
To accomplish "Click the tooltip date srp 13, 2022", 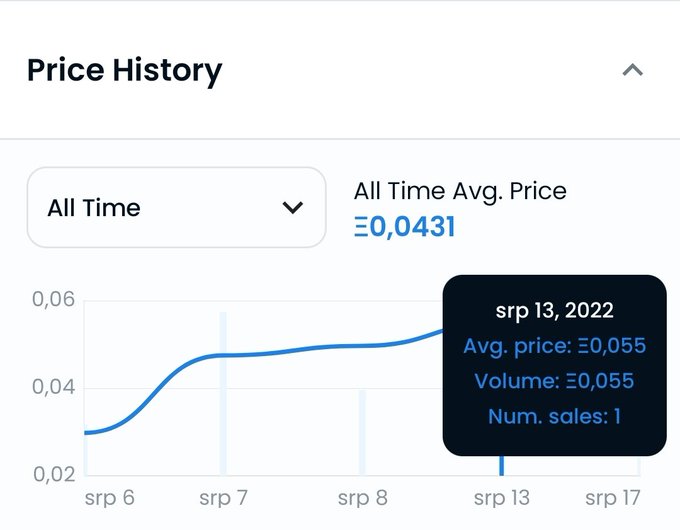I will [554, 311].
